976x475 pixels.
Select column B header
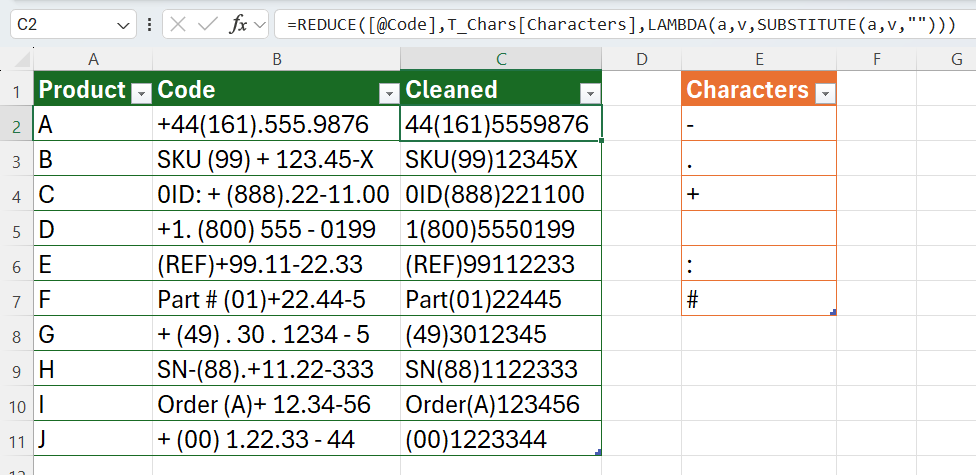(277, 59)
